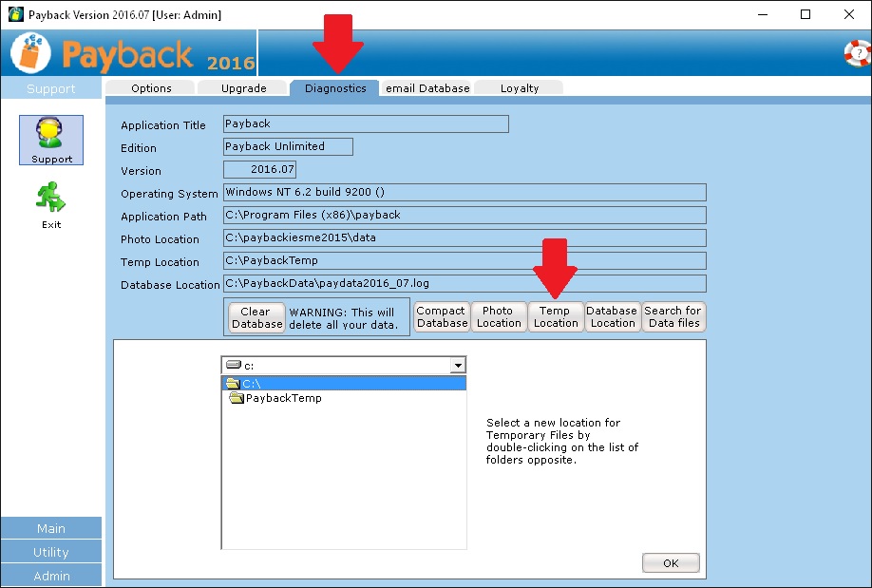Screen dimensions: 872x588
Task: Select the C:\ root folder entry
Action: 252,384
